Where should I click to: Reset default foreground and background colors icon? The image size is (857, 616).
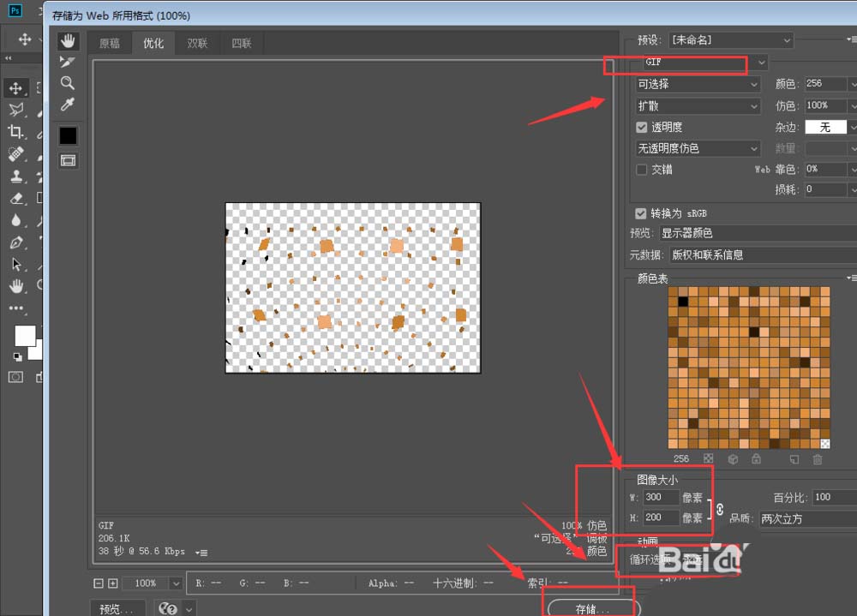[17, 357]
